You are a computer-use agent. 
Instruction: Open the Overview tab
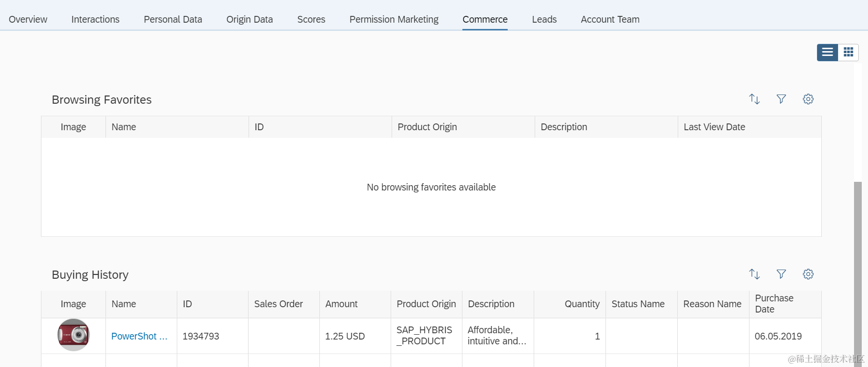point(28,19)
